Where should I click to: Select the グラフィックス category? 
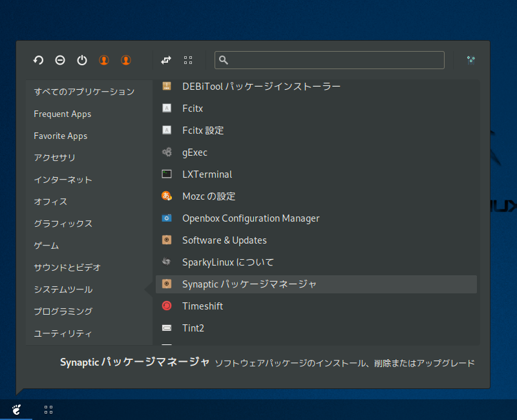pos(63,224)
